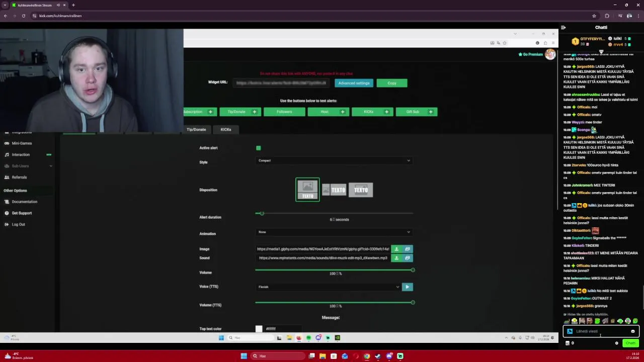Click the Bookmark star in inner browser window
Viewport: 644px width, 362px height.
coord(505,43)
